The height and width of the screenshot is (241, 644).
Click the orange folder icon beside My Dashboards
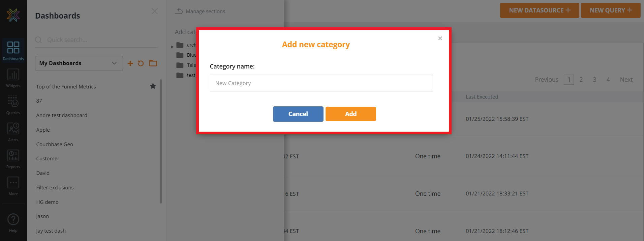pos(153,63)
